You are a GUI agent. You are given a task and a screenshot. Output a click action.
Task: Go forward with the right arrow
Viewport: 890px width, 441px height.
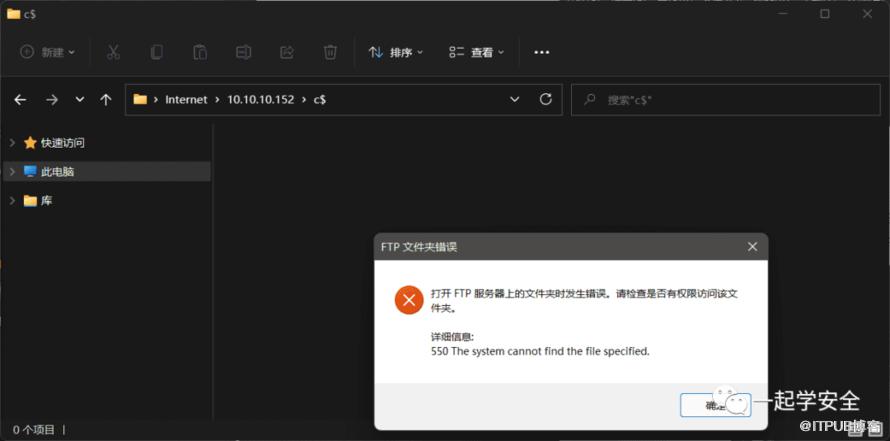coord(52,100)
